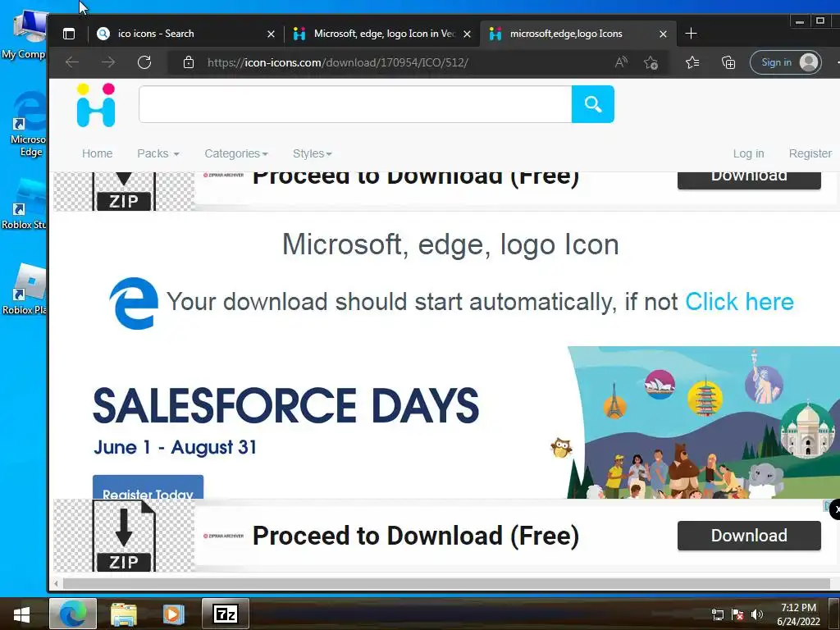Image resolution: width=840 pixels, height=630 pixels.
Task: Click the ZIP file icon in bottom ad
Action: click(124, 536)
